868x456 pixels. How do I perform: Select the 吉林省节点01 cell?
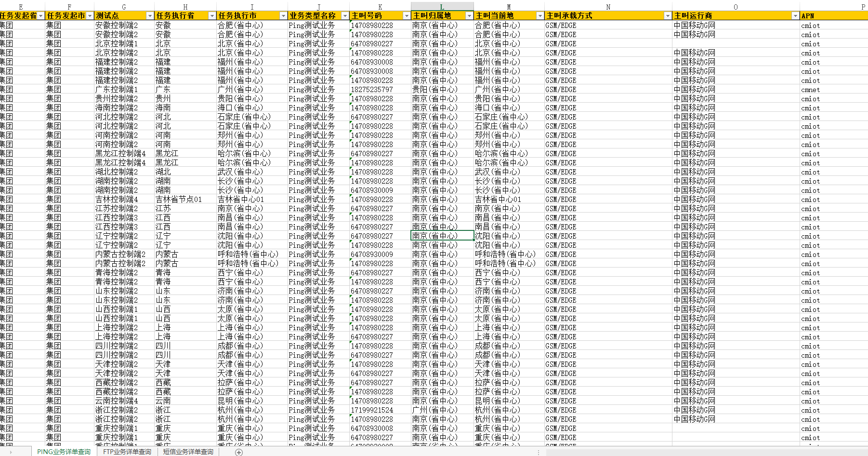tap(185, 199)
